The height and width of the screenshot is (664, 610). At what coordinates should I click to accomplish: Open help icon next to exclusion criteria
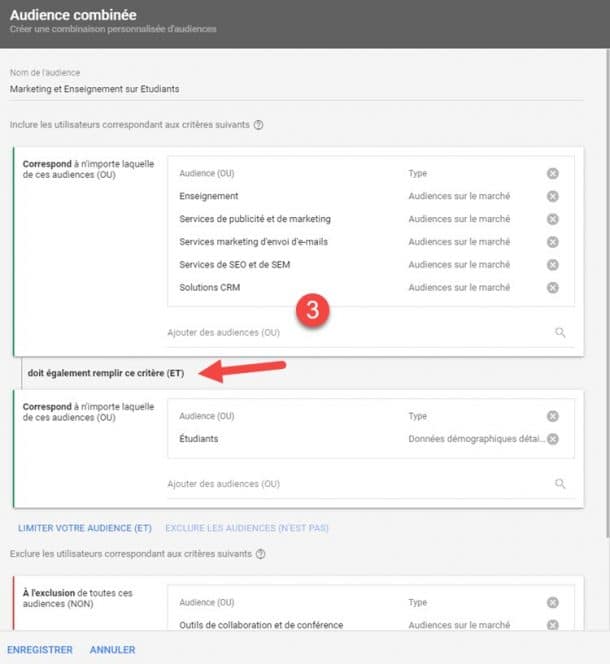[x=261, y=554]
